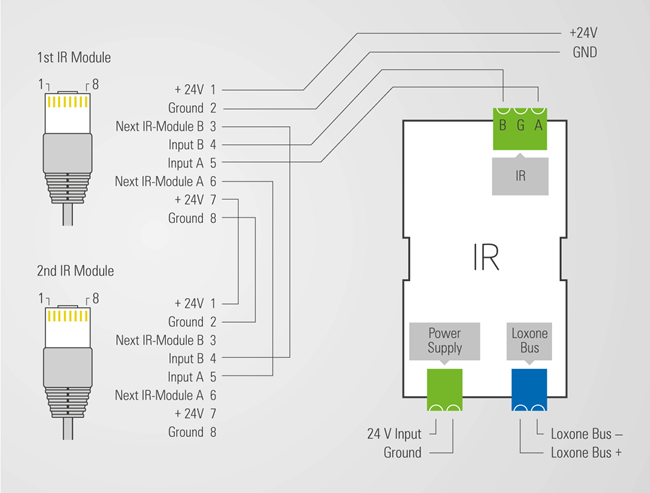Click the gray Loxone Bus label box
The height and width of the screenshot is (493, 650).
point(530,340)
